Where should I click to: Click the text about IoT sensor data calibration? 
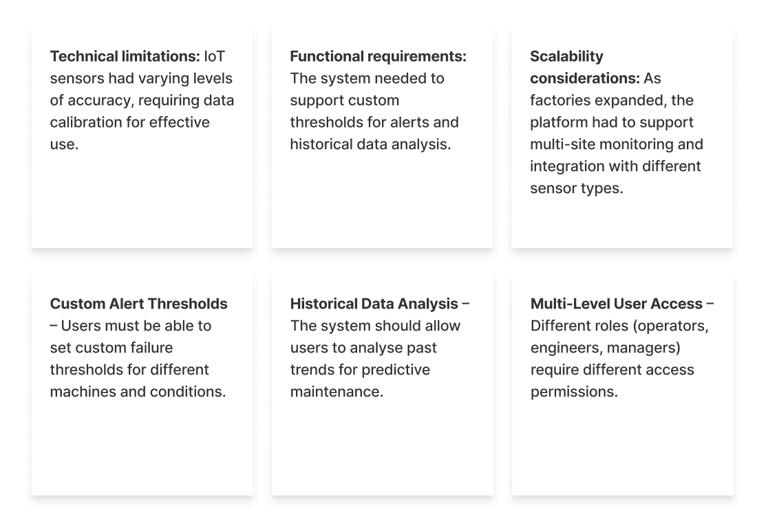click(142, 111)
